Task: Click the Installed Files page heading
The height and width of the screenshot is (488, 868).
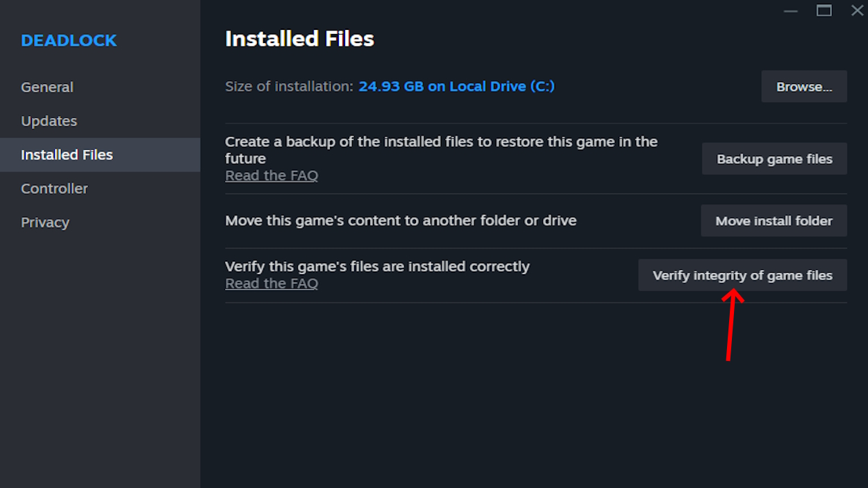Action: (x=299, y=39)
